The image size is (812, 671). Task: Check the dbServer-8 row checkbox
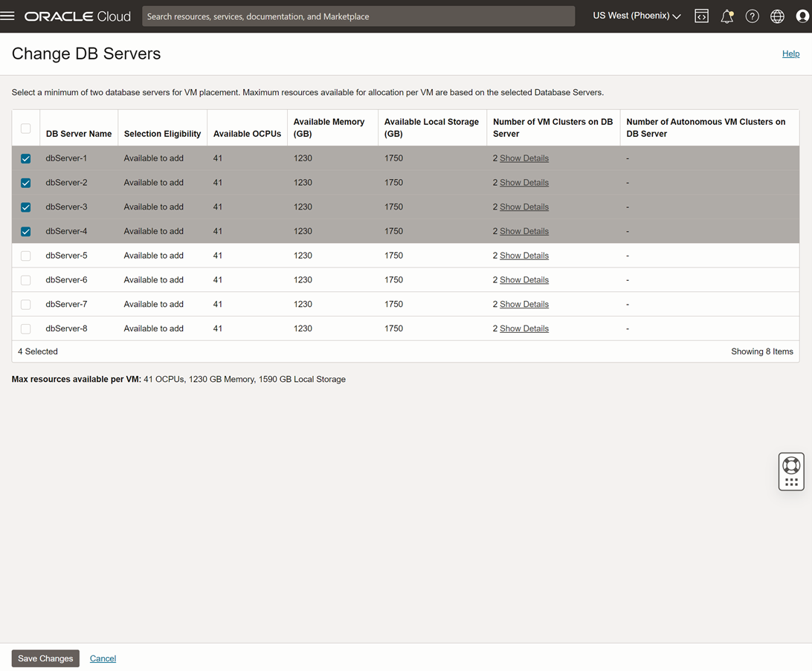tap(26, 328)
